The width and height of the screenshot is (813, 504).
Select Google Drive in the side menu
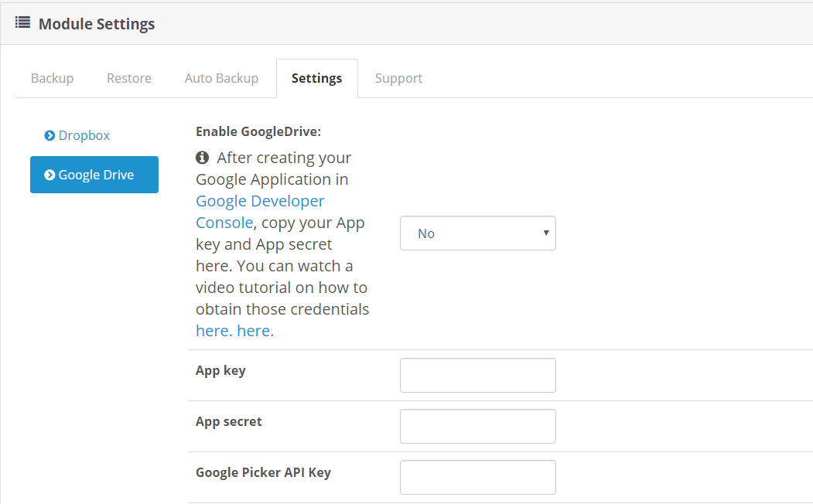coord(94,175)
